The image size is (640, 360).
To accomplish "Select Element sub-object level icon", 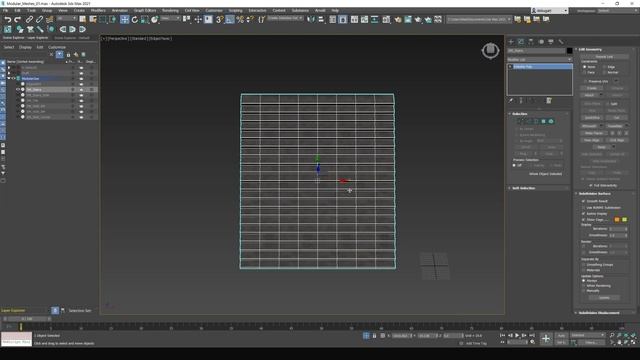I will [551, 121].
